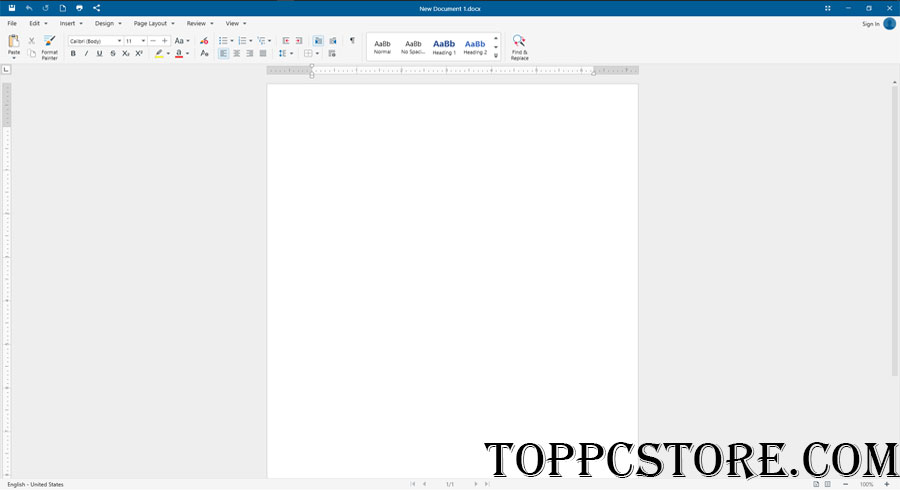This screenshot has height=490, width=900.
Task: Cut the selection with the scissors icon
Action: (x=32, y=41)
